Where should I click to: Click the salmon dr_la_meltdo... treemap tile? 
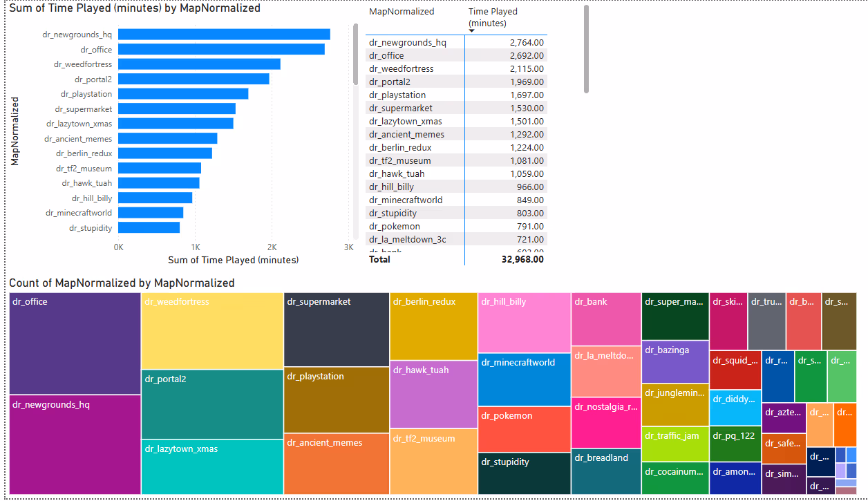(x=606, y=372)
